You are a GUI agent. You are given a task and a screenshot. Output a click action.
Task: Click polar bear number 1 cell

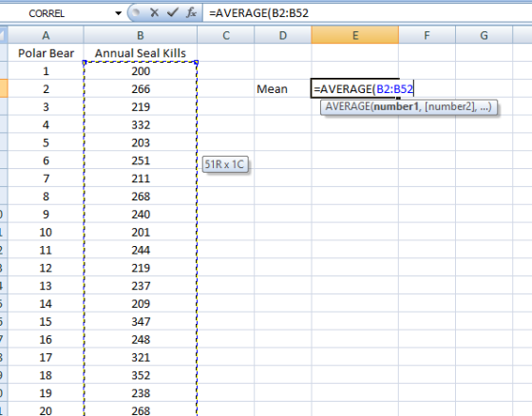pyautogui.click(x=46, y=71)
